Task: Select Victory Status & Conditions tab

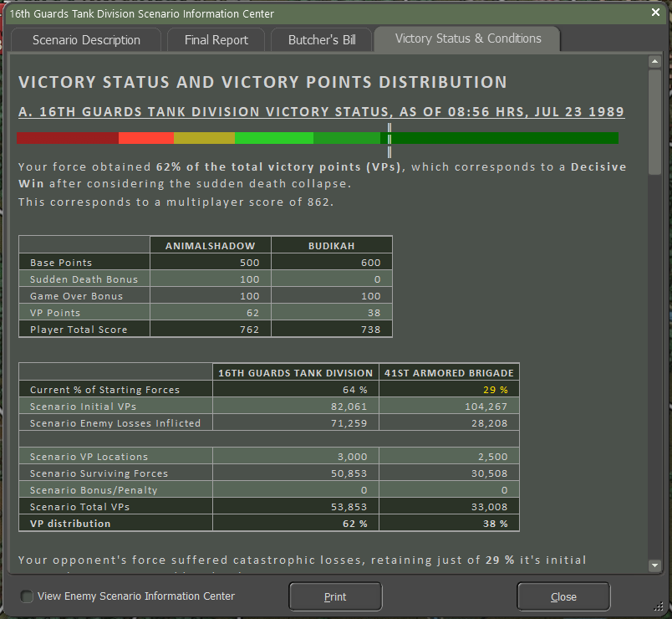Action: [x=467, y=38]
